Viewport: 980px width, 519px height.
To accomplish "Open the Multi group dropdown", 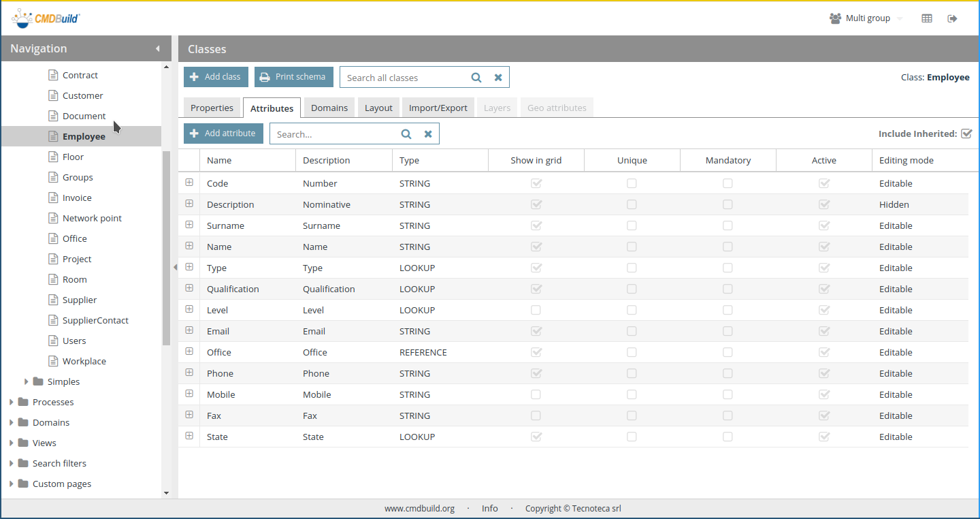I will [x=867, y=18].
